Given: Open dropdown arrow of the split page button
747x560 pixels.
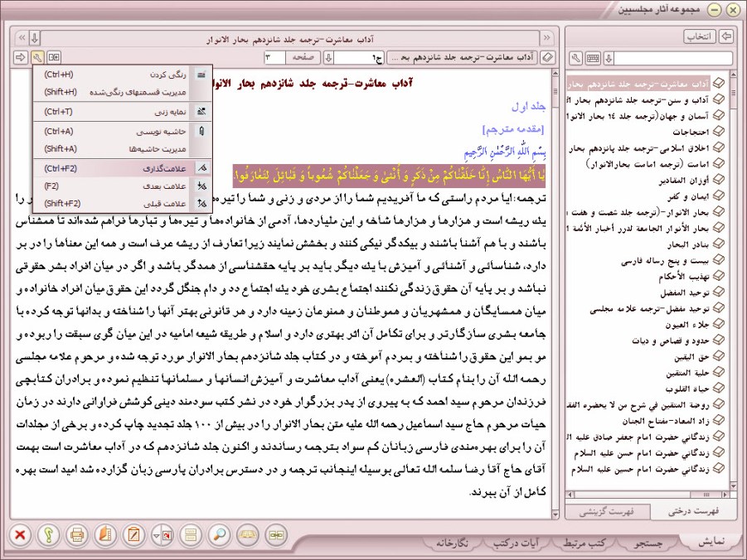Looking at the screenshot, I should click(x=156, y=535).
